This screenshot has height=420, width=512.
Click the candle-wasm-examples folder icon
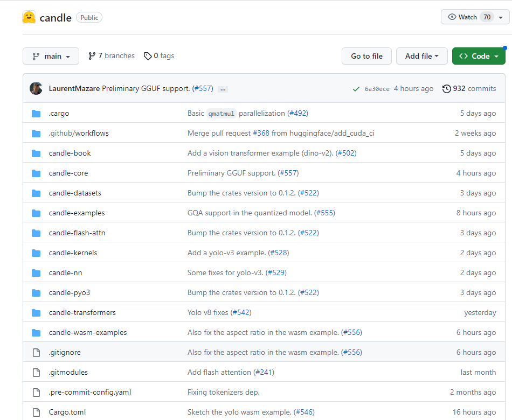tap(36, 333)
